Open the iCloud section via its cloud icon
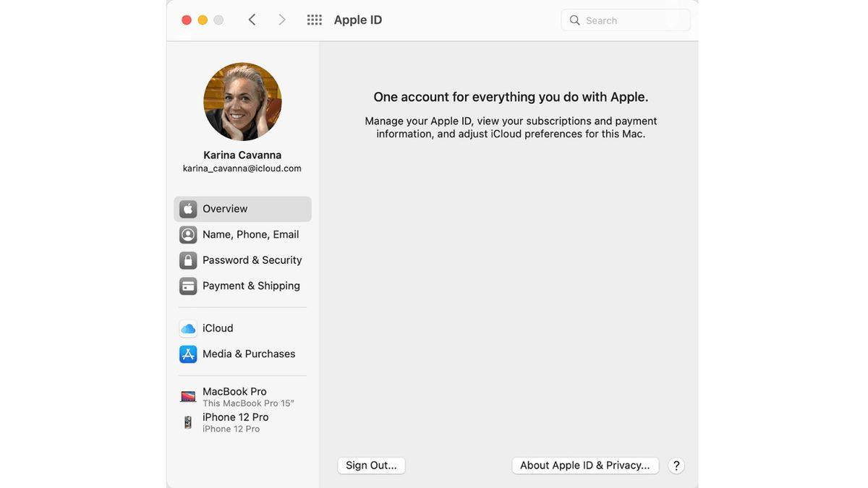 click(x=188, y=328)
